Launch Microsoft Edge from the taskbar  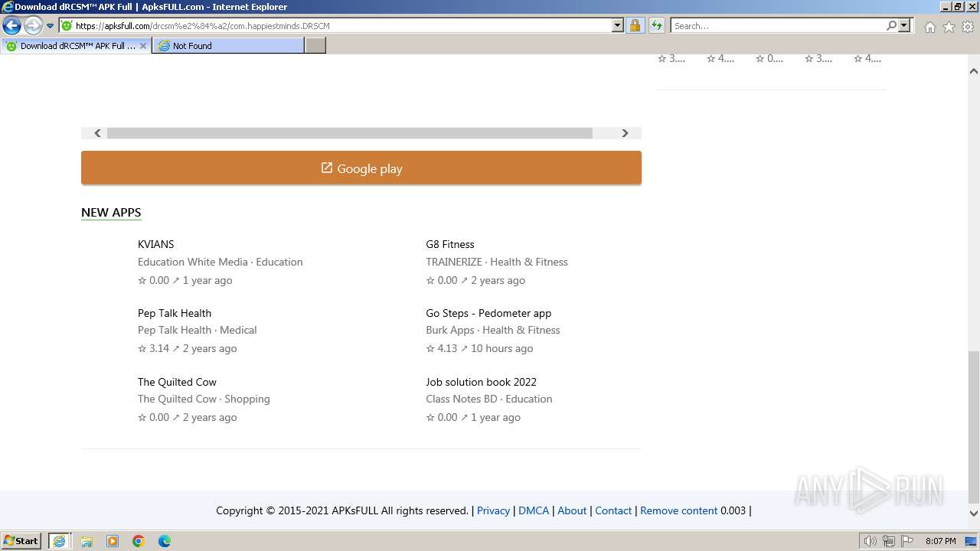[x=165, y=541]
